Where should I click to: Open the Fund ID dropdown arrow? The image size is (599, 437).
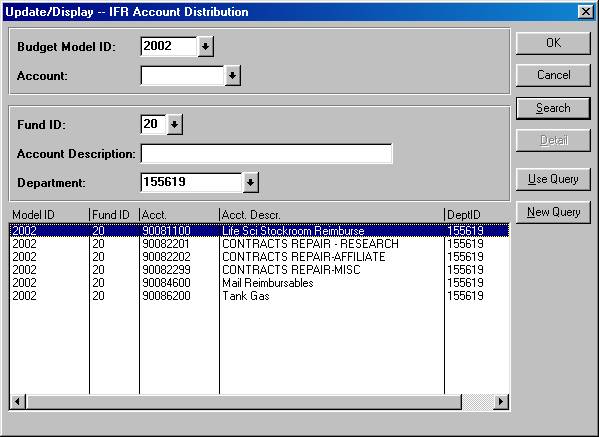point(175,124)
